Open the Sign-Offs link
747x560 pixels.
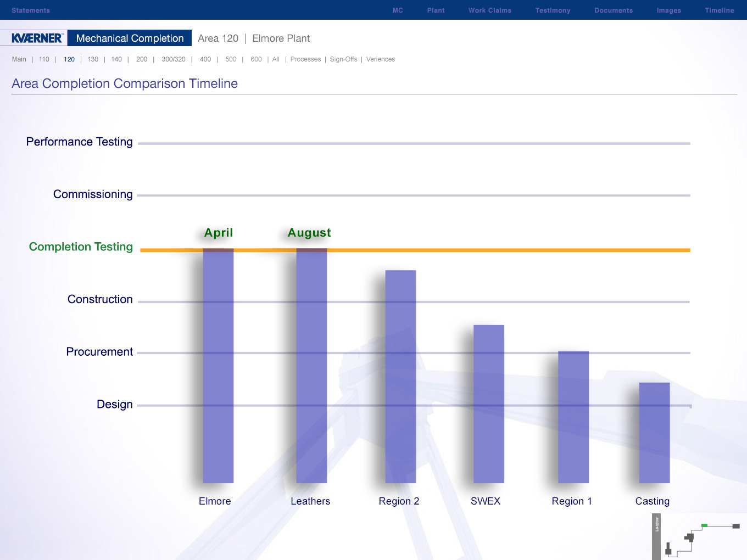tap(343, 59)
